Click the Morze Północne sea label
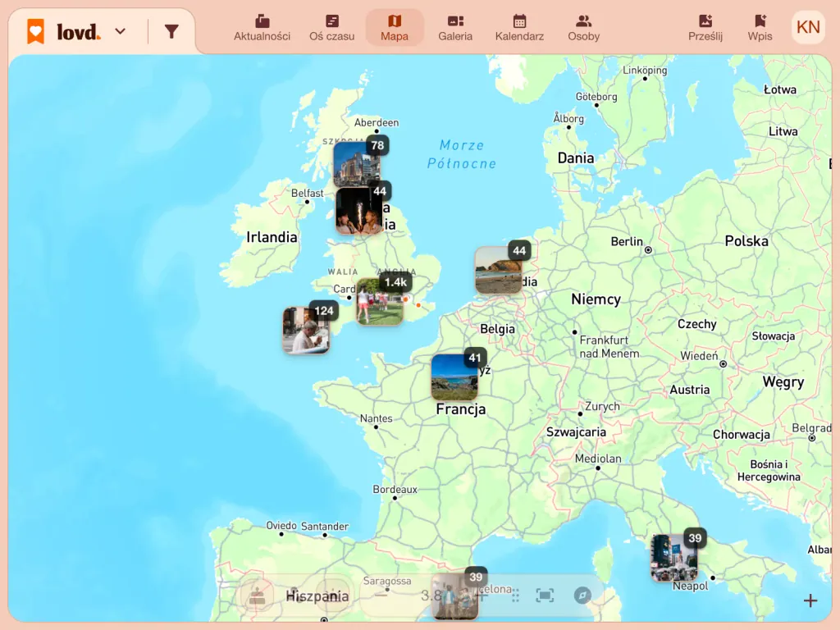The width and height of the screenshot is (840, 630). tap(462, 154)
